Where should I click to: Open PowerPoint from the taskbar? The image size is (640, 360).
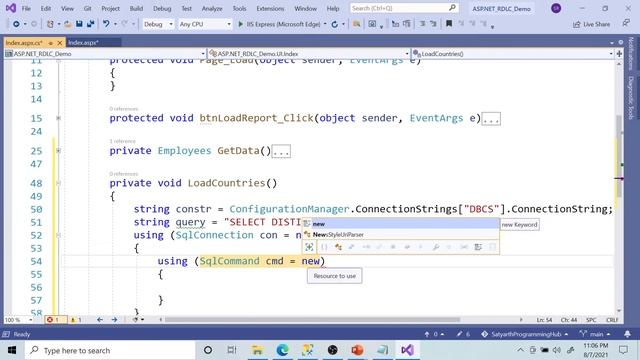coord(357,350)
